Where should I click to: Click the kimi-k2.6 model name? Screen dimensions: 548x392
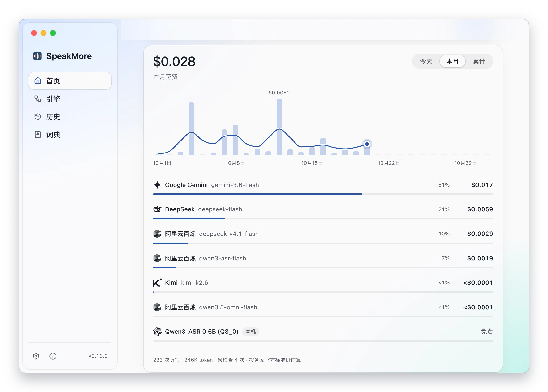click(x=195, y=282)
